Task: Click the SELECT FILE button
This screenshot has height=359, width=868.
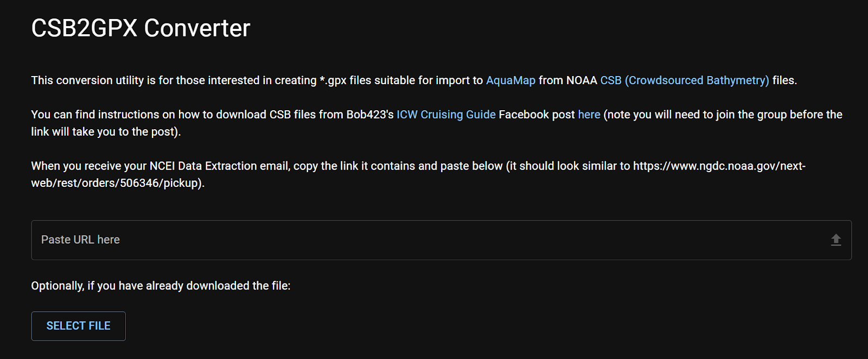Action: (79, 326)
